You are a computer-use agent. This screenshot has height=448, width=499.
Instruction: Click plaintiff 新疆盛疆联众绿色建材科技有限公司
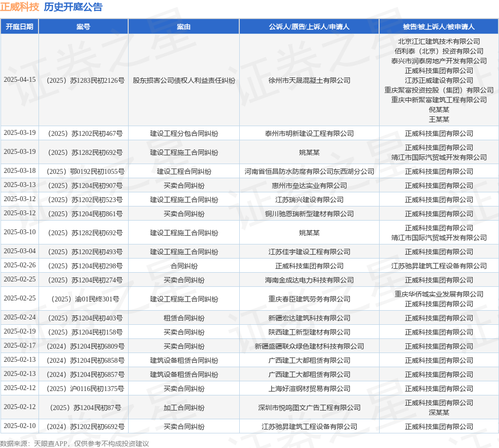click(309, 346)
